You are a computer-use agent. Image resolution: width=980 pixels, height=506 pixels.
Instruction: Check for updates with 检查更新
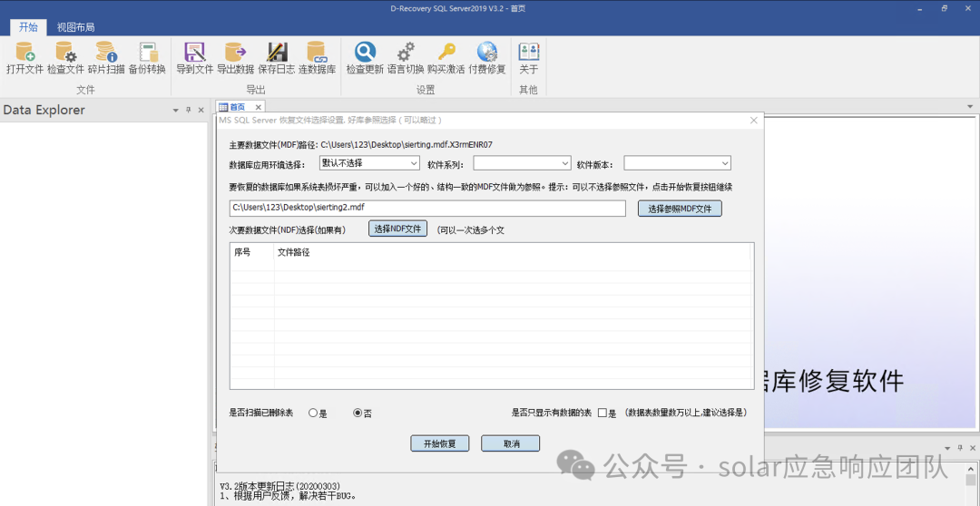[x=365, y=58]
